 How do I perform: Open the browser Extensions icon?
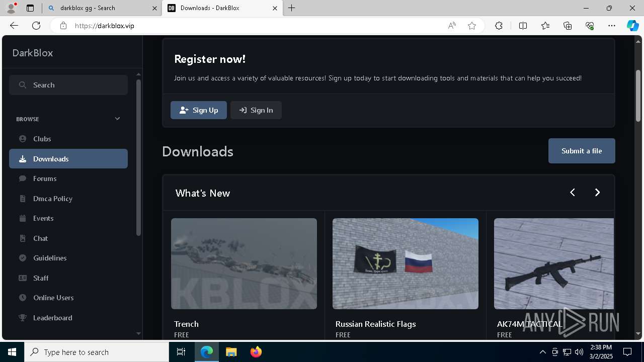point(499,26)
